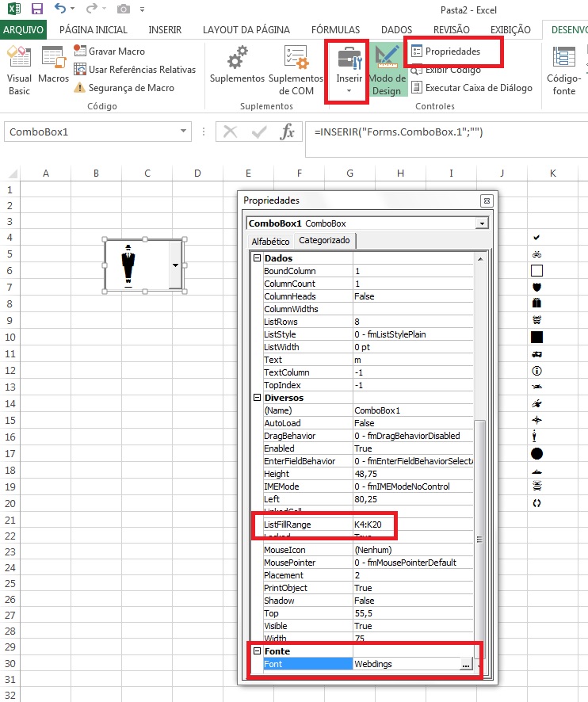
Task: Click the Font ellipsis button
Action: click(466, 664)
